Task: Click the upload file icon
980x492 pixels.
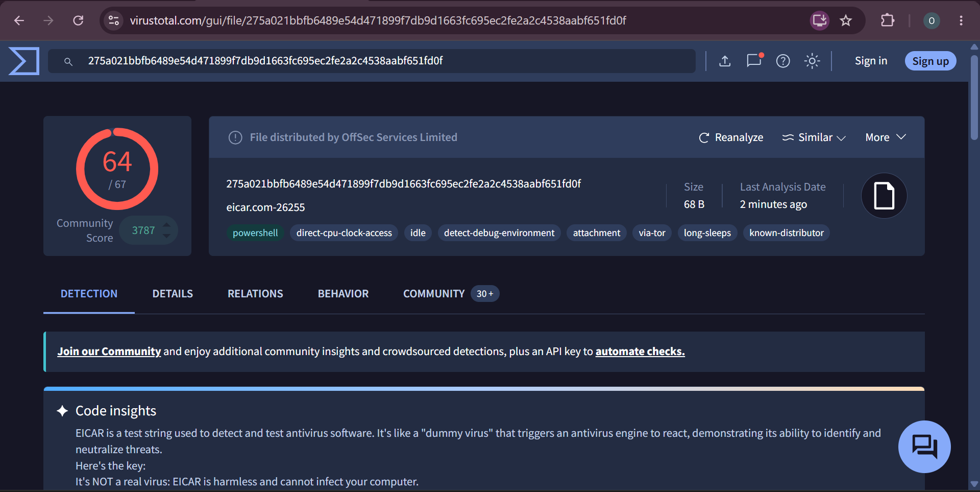Action: point(725,61)
